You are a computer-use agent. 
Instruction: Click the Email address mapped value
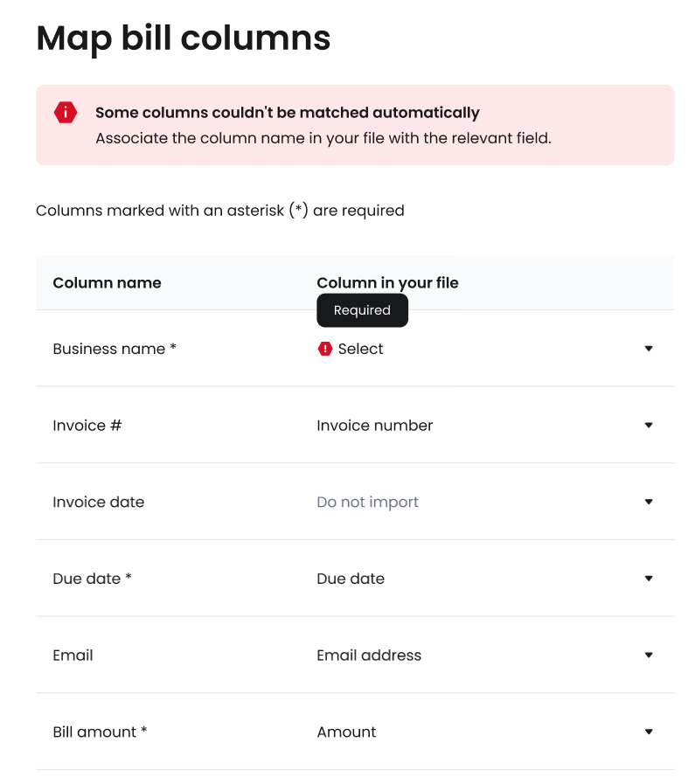(369, 655)
